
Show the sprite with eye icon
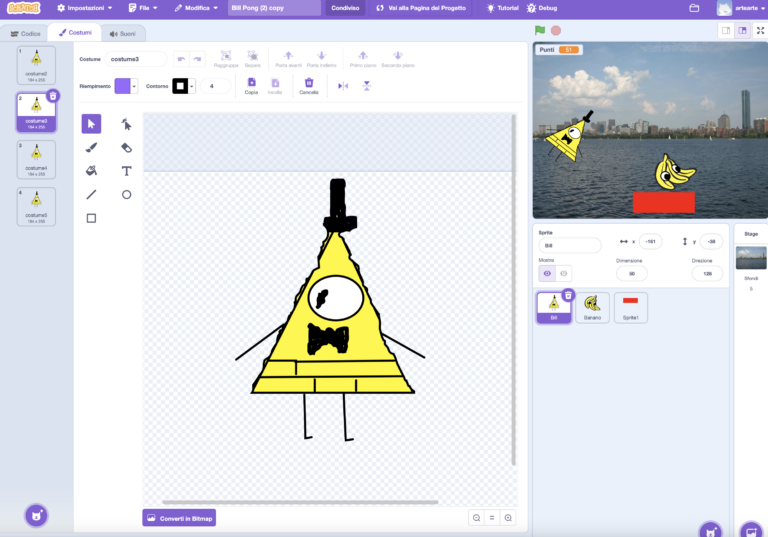click(547, 273)
